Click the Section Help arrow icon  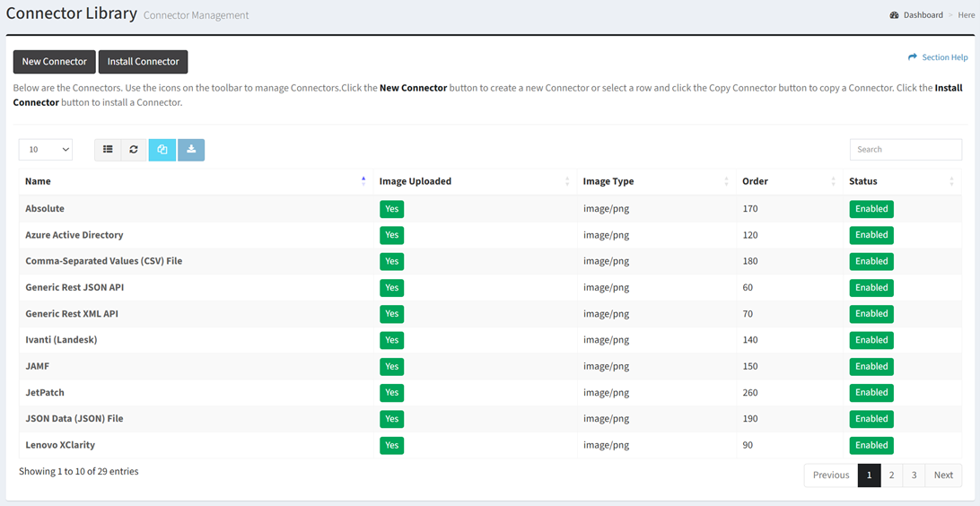coord(913,57)
